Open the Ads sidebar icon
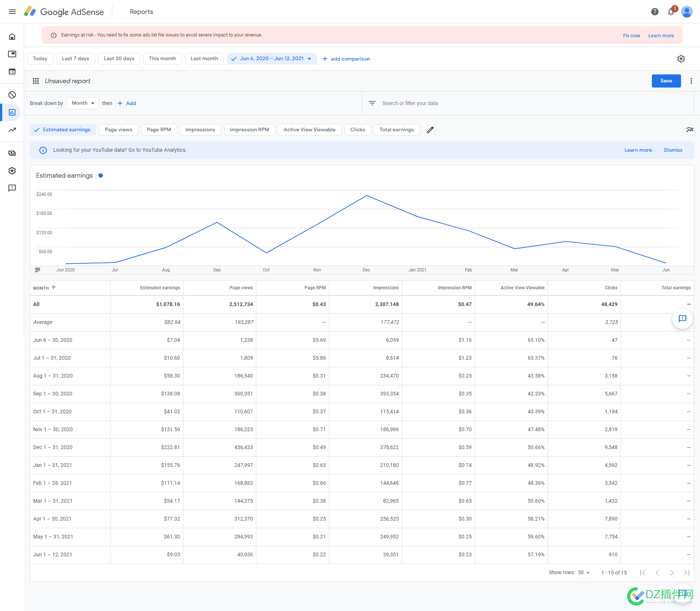 [12, 54]
